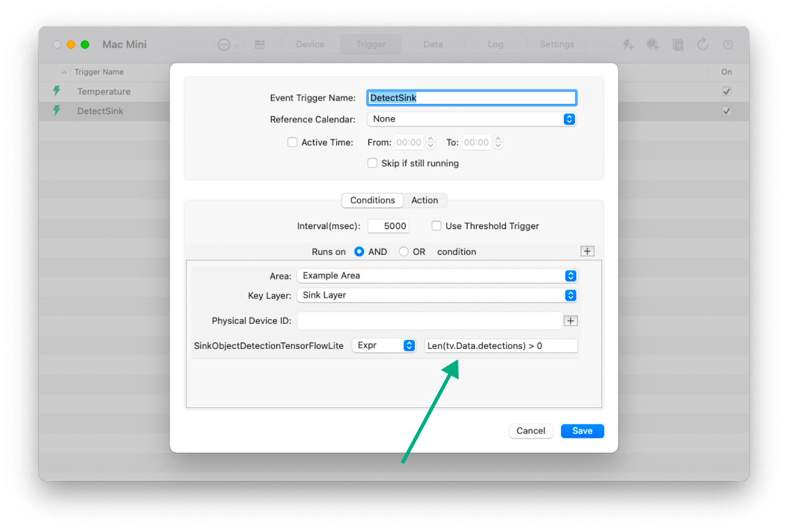Select the OR radio button for conditions
The height and width of the screenshot is (532, 788).
click(403, 251)
